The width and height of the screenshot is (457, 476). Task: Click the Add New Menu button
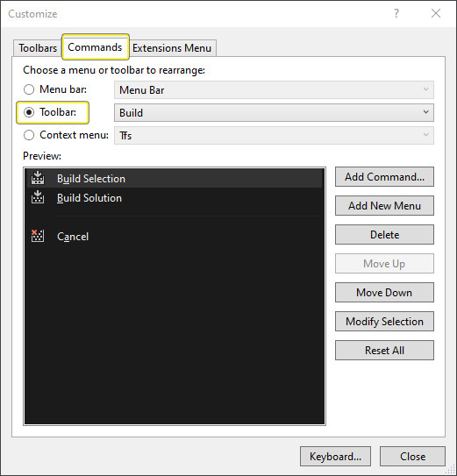384,205
